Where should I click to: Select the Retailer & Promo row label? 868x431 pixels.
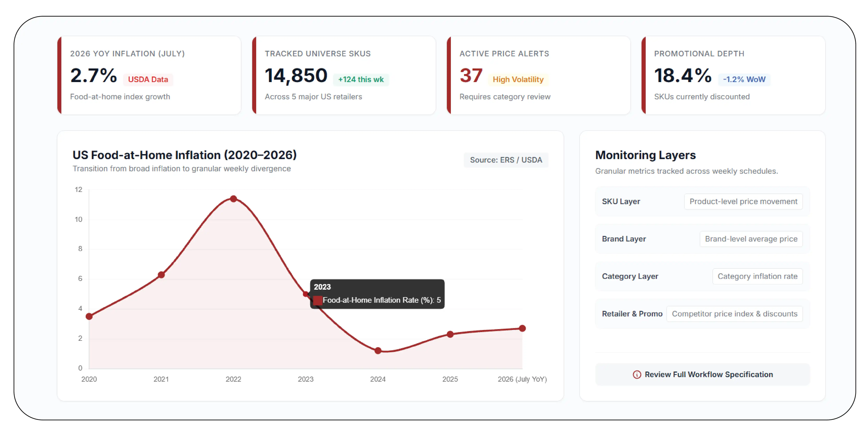(632, 314)
